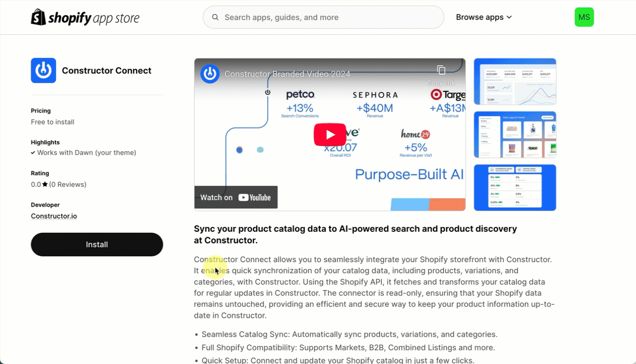The width and height of the screenshot is (636, 364).
Task: Open Watch on YouTube link
Action: tap(236, 197)
